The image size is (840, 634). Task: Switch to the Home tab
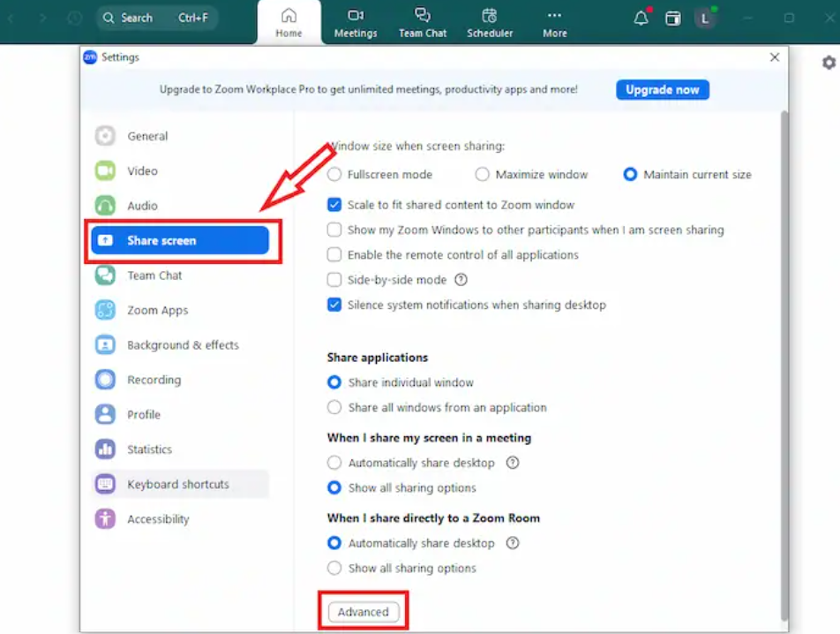click(289, 22)
